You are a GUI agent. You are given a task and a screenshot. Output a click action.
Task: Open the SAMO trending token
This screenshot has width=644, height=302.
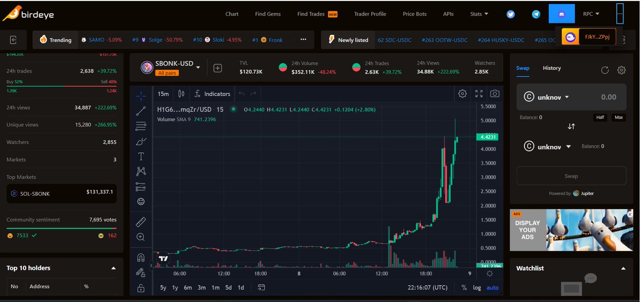pyautogui.click(x=101, y=40)
